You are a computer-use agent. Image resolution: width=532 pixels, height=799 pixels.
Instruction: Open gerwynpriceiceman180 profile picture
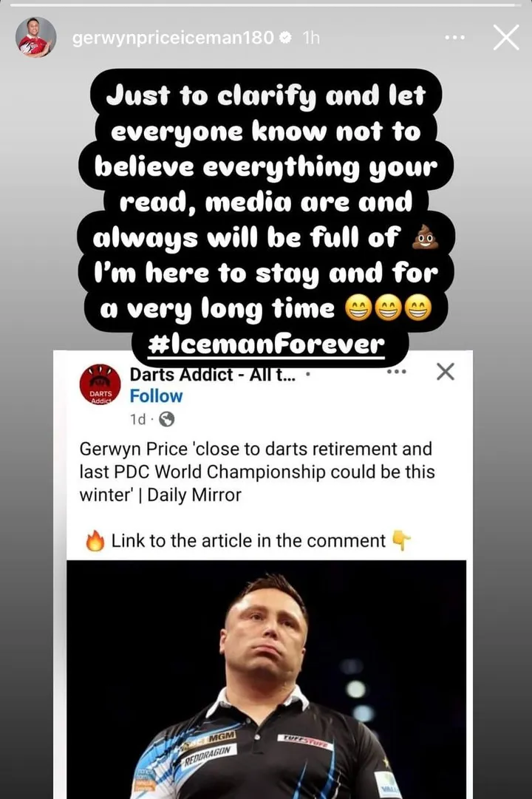[x=35, y=37]
